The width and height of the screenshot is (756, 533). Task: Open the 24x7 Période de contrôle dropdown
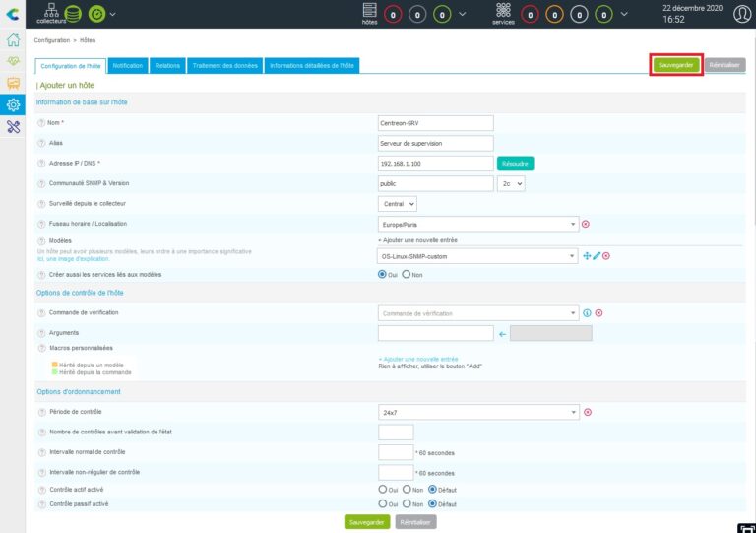pos(478,413)
